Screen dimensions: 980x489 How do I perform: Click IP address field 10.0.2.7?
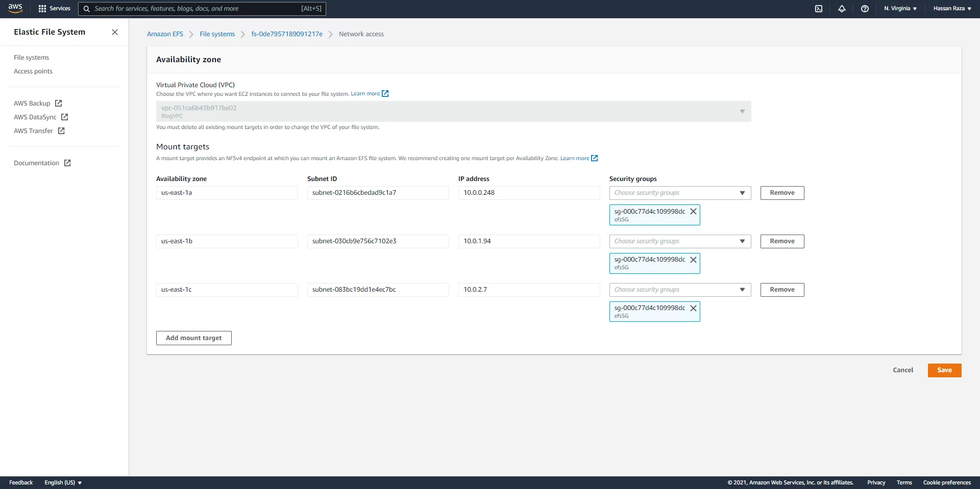[529, 290]
